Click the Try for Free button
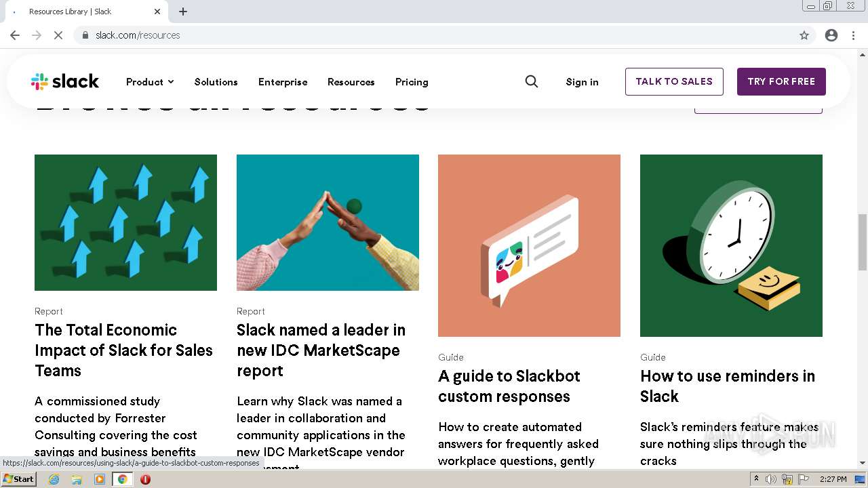 [781, 81]
